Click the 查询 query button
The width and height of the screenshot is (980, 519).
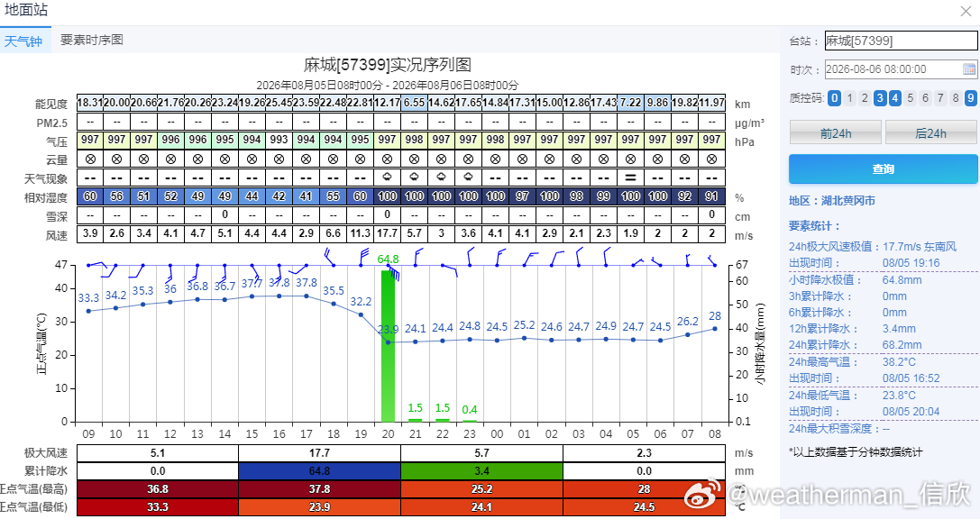(884, 168)
